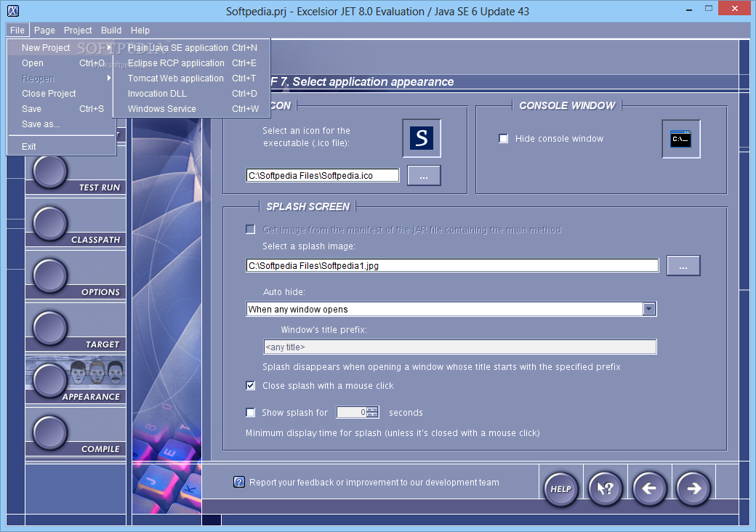
Task: Click the splash image path field
Action: pyautogui.click(x=452, y=265)
